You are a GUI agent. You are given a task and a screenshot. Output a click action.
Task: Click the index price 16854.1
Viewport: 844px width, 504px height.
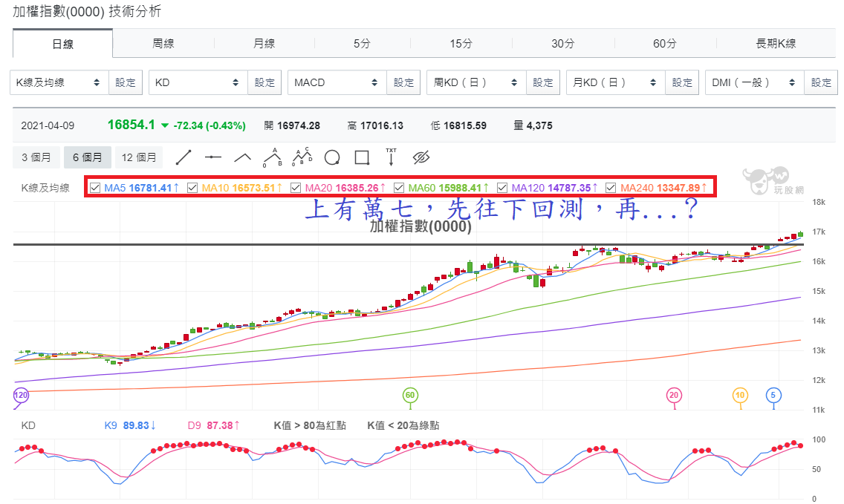point(132,125)
